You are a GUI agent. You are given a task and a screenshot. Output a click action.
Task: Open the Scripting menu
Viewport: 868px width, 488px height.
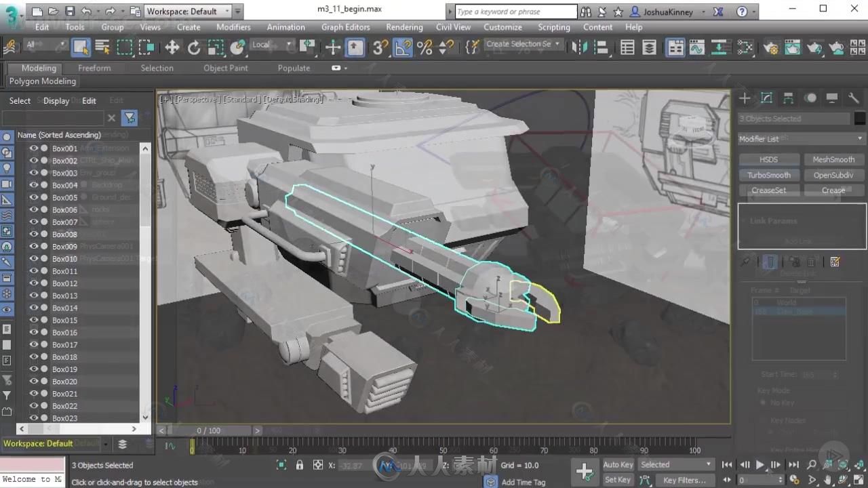[553, 27]
